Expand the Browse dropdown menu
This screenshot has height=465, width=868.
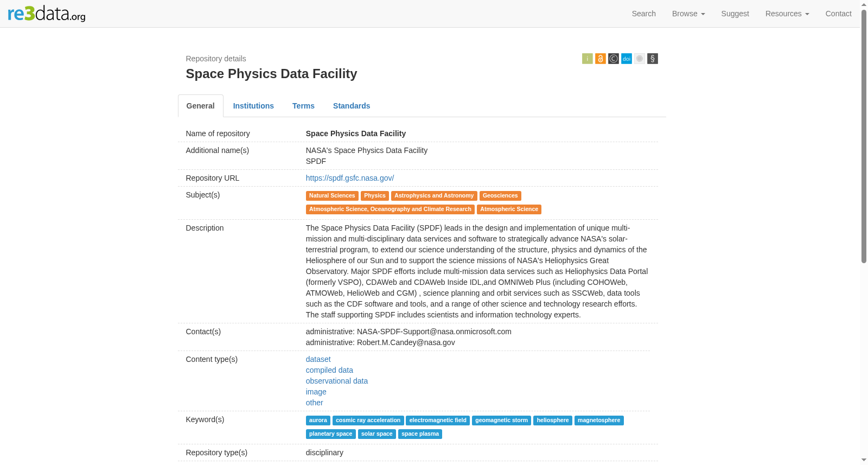pos(688,14)
